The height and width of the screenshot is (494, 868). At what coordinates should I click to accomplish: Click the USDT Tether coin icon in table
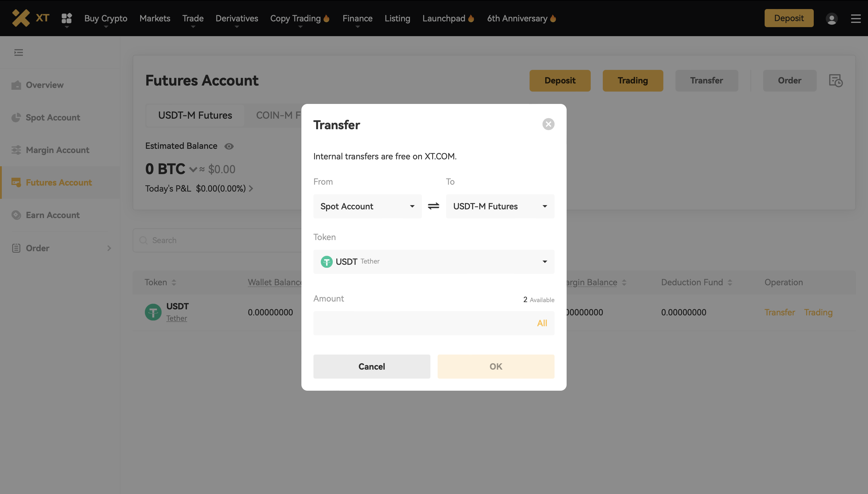(x=153, y=312)
